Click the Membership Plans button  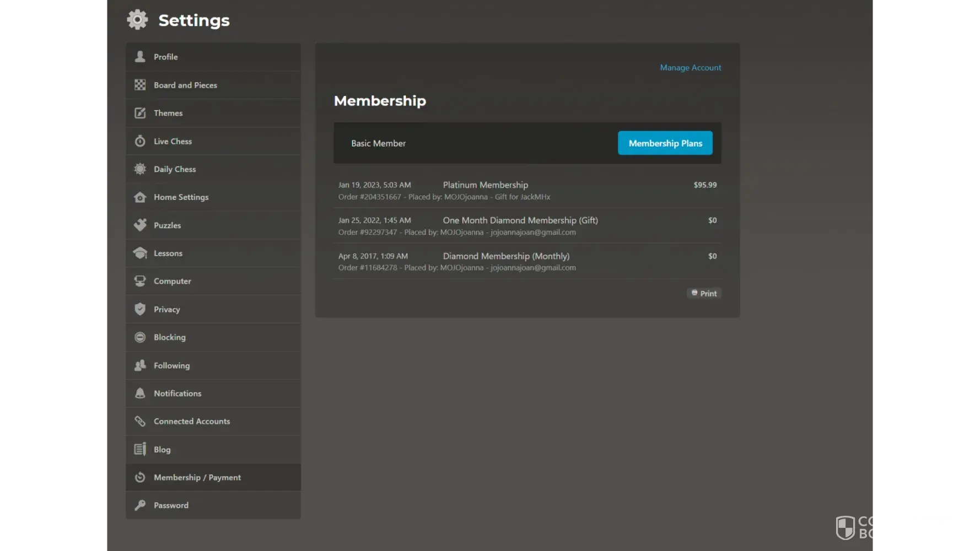pyautogui.click(x=665, y=143)
